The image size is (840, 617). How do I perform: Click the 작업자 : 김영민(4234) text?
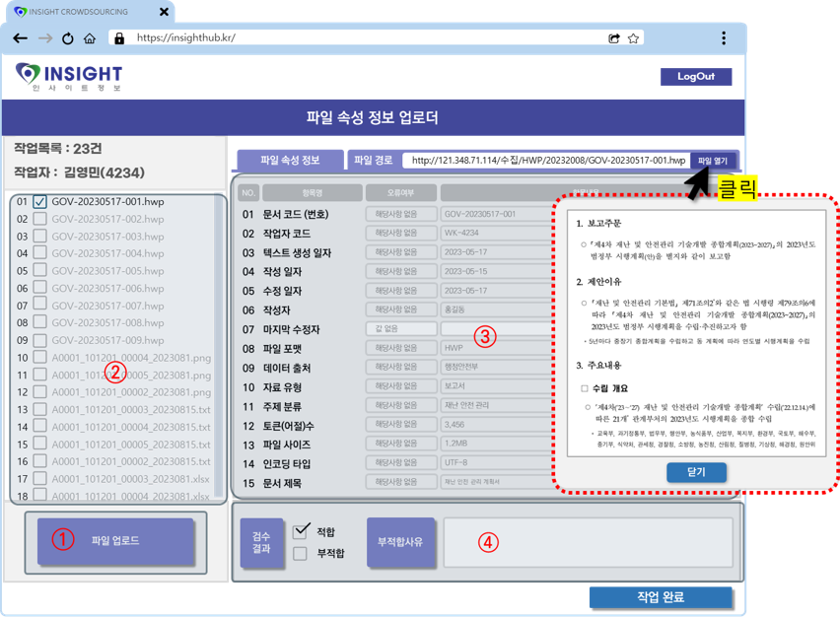[x=79, y=172]
